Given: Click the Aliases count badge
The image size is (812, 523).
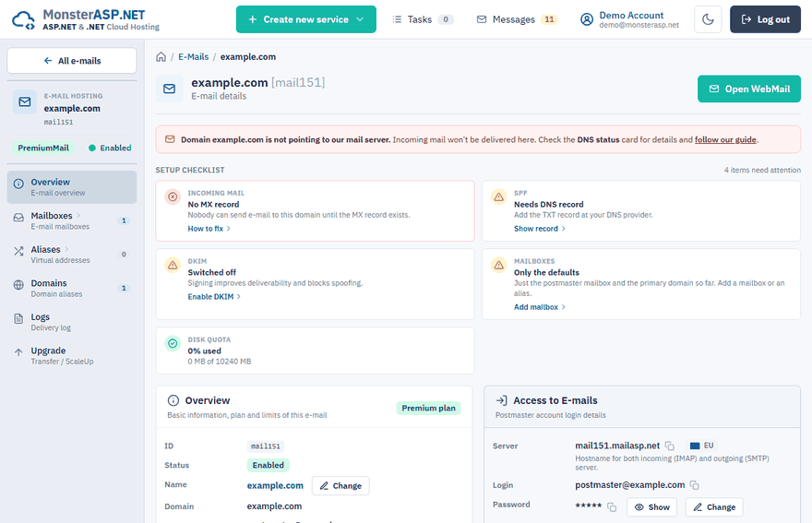Looking at the screenshot, I should 124,255.
